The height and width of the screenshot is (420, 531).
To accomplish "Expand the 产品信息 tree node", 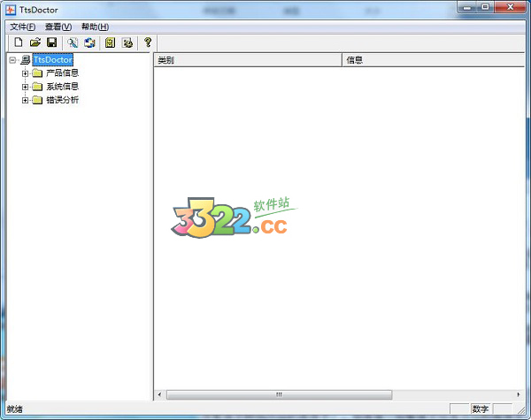I will click(25, 73).
